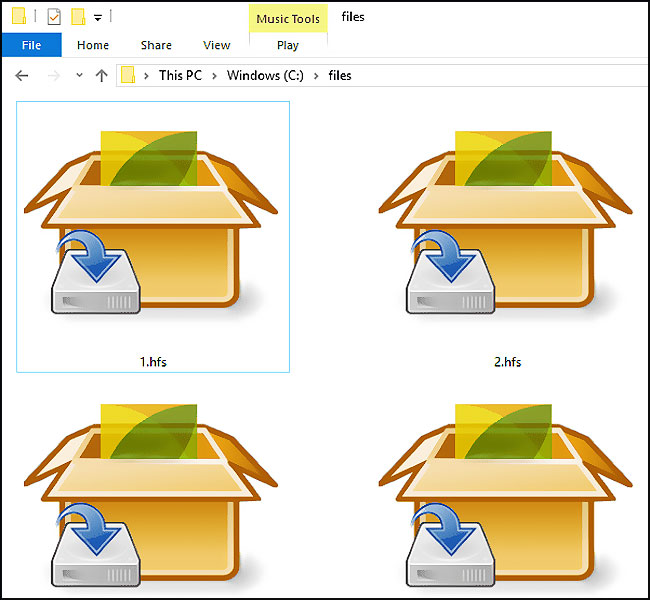The image size is (650, 600).
Task: Click the folder icon in the address bar
Action: tap(128, 75)
